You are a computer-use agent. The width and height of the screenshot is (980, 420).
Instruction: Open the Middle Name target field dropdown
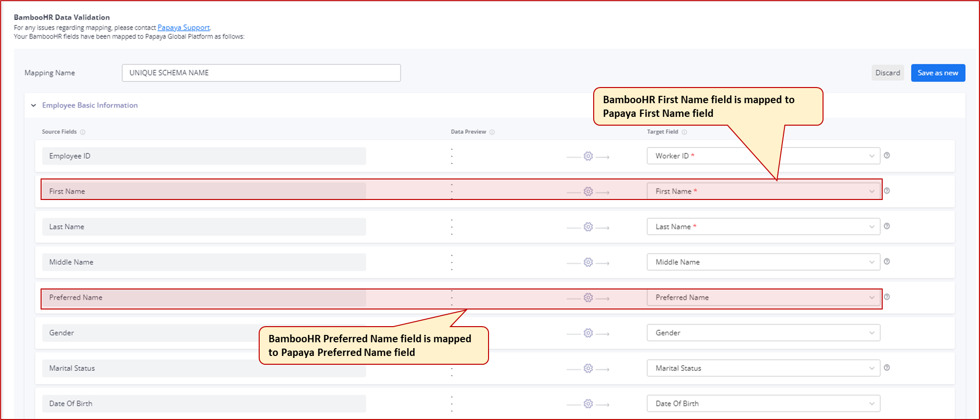coord(763,262)
